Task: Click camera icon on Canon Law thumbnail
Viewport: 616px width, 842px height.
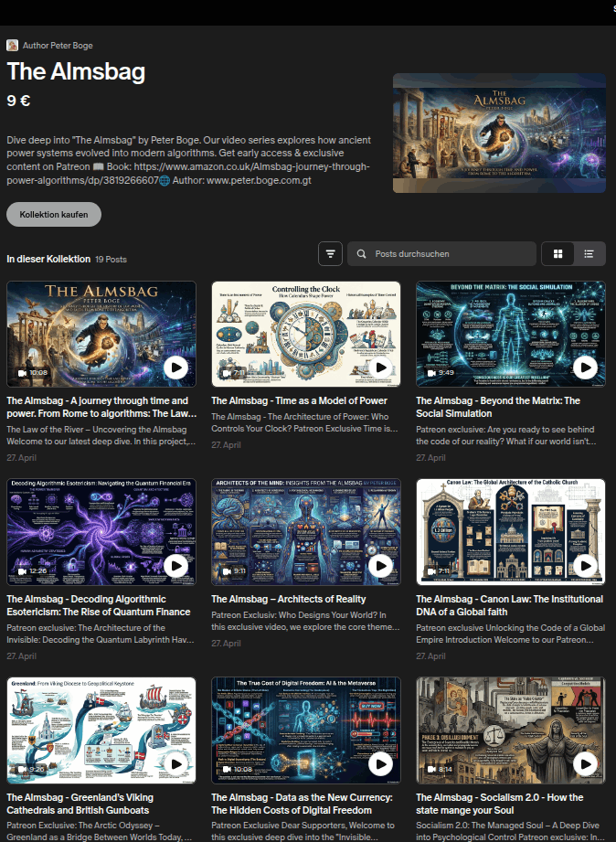Action: click(431, 570)
